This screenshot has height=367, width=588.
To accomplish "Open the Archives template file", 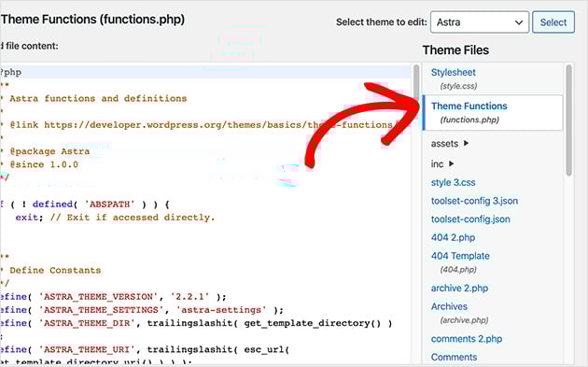I will point(449,306).
